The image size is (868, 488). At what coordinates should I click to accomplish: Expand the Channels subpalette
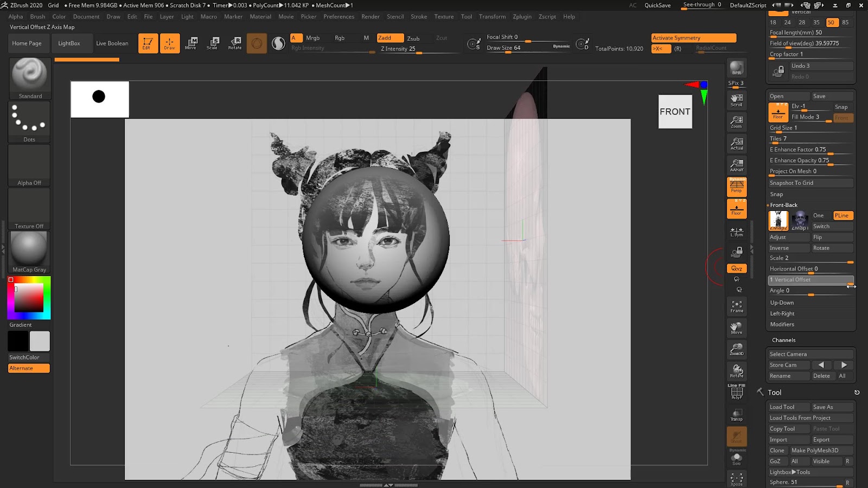(x=783, y=340)
